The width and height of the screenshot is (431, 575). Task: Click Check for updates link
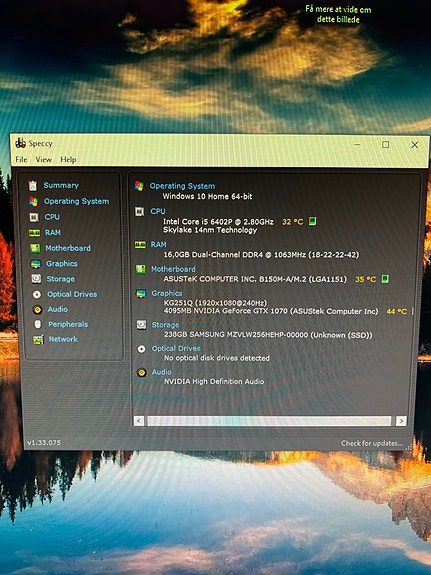pyautogui.click(x=372, y=443)
